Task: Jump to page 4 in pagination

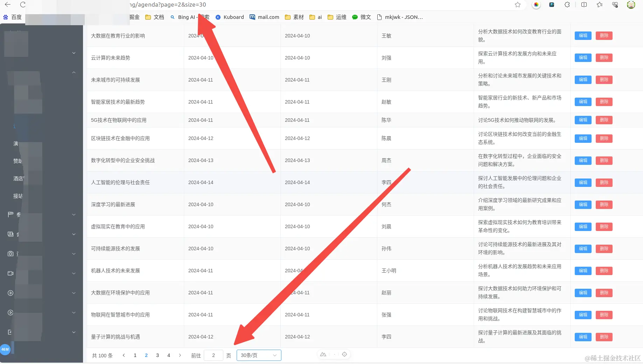Action: 169,355
